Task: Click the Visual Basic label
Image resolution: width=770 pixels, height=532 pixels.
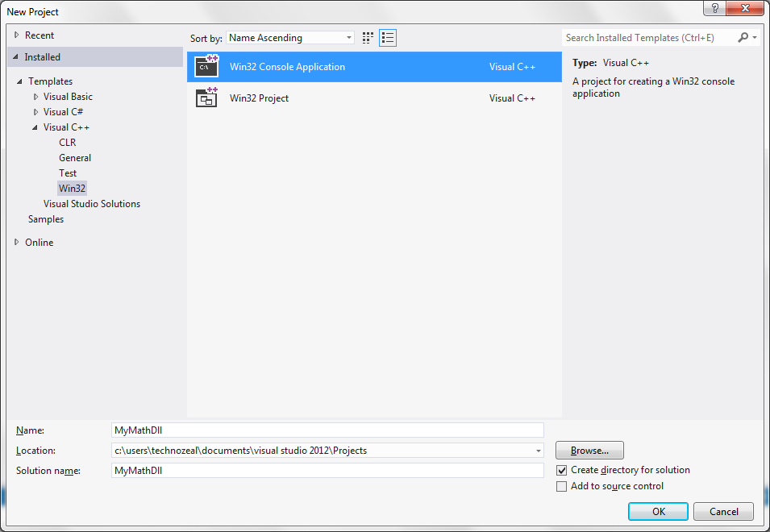Action: tap(68, 97)
